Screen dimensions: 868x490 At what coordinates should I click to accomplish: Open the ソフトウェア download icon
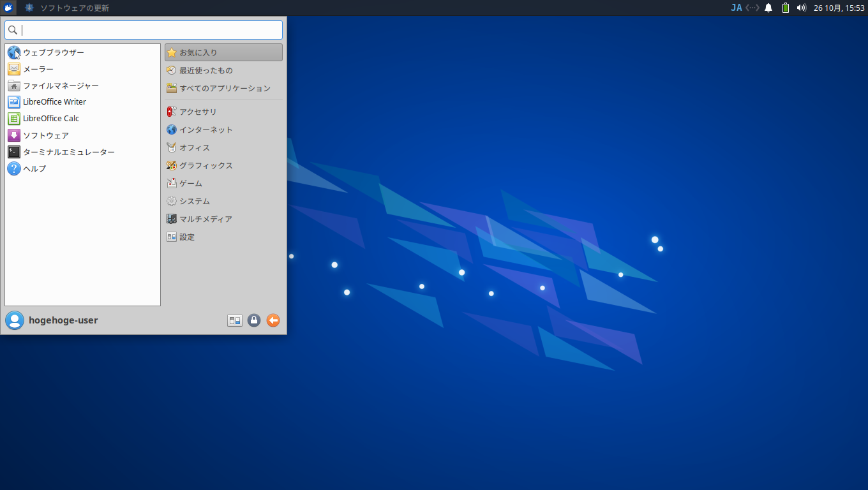(14, 135)
